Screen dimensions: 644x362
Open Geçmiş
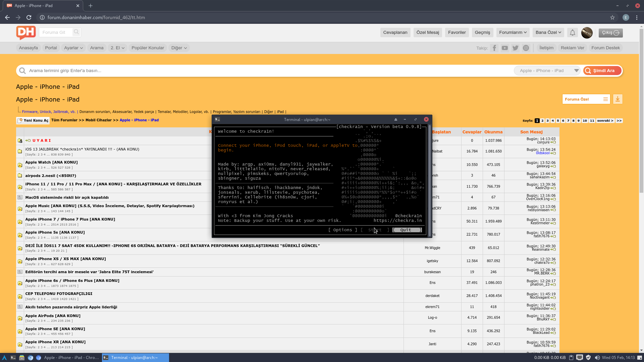point(483,33)
